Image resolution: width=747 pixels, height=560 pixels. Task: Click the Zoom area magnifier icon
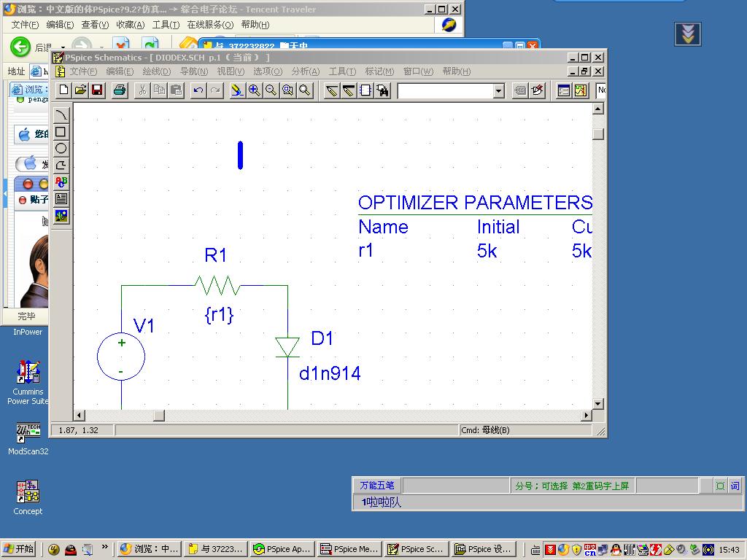click(287, 90)
